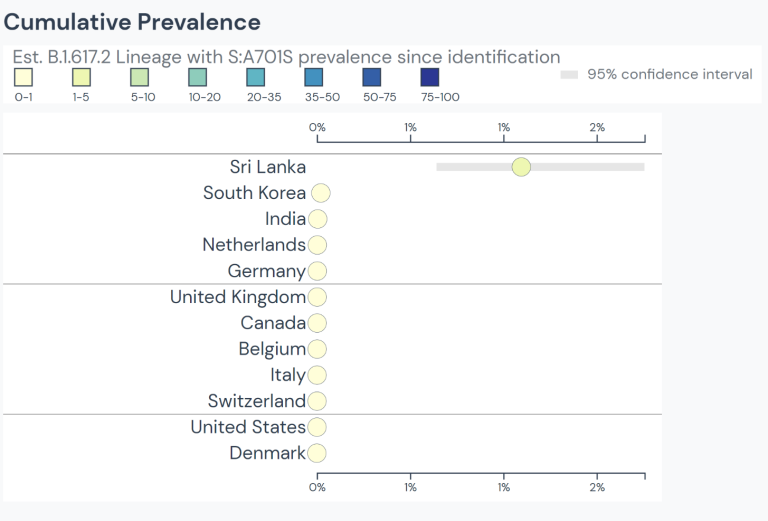Click the 0-1 legend color swatch

click(23, 77)
